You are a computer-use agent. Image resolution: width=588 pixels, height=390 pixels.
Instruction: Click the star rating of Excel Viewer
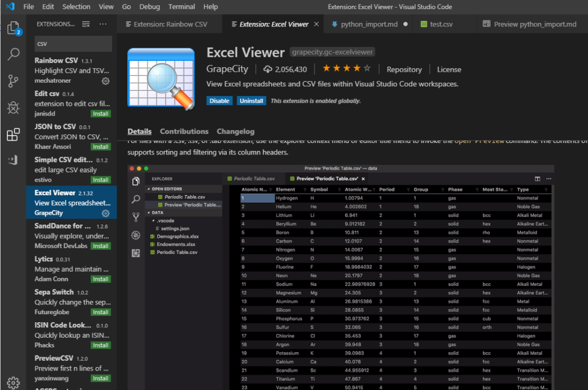click(346, 68)
